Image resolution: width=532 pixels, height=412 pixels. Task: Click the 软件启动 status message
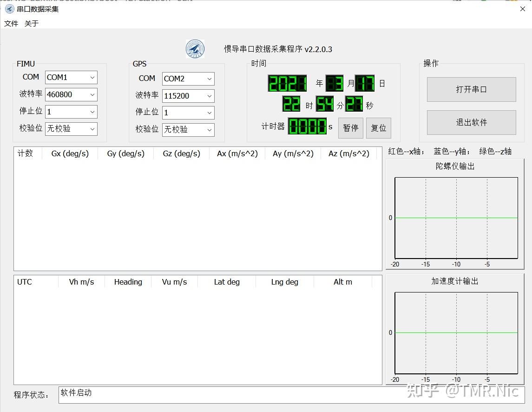(76, 392)
